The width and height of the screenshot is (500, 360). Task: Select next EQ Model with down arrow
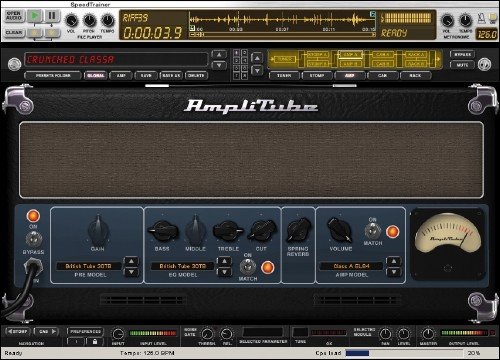[224, 272]
